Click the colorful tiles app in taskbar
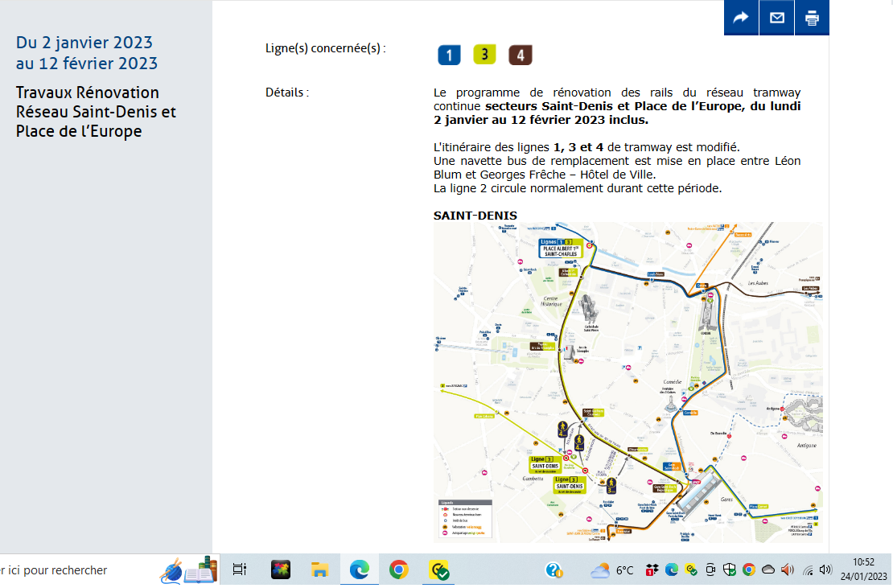 click(x=280, y=570)
